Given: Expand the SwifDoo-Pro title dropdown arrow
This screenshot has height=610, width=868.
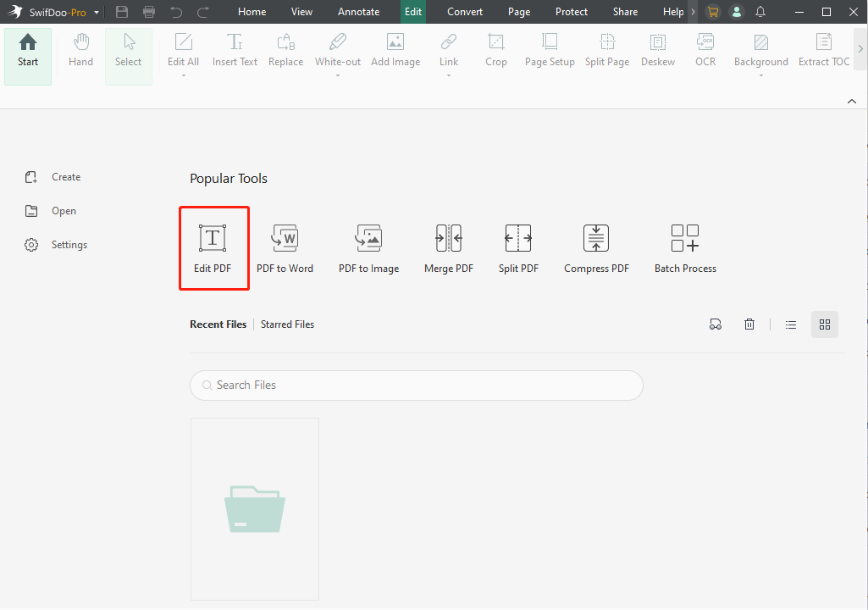Looking at the screenshot, I should pos(97,13).
